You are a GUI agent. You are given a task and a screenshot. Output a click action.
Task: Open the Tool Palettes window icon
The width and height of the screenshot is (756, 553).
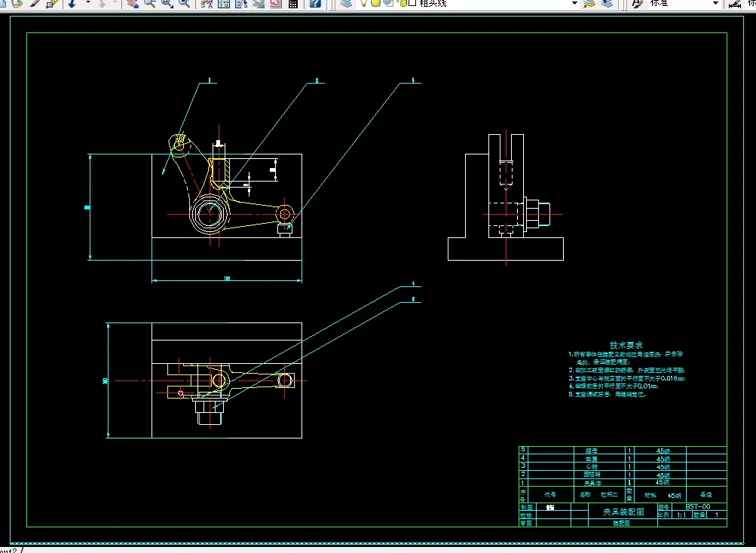[x=241, y=3]
